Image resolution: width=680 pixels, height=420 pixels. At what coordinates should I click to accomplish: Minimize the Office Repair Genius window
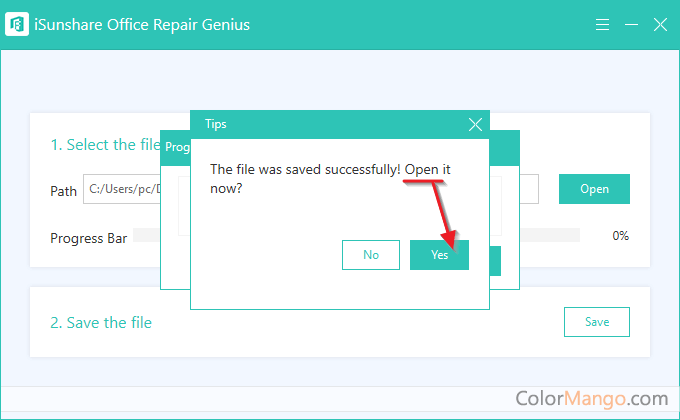click(x=631, y=25)
